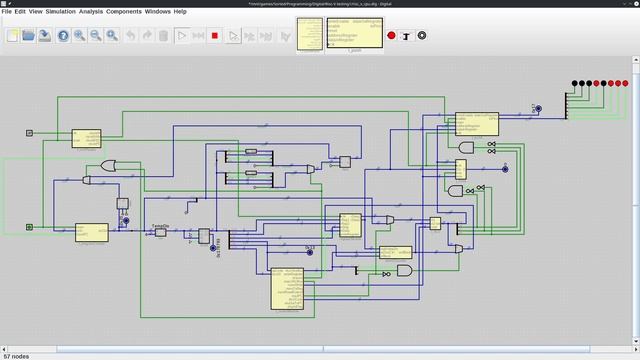Click the greyed micro-step icon after single-step
Image resolution: width=640 pixels, height=360 pixels.
click(x=249, y=36)
